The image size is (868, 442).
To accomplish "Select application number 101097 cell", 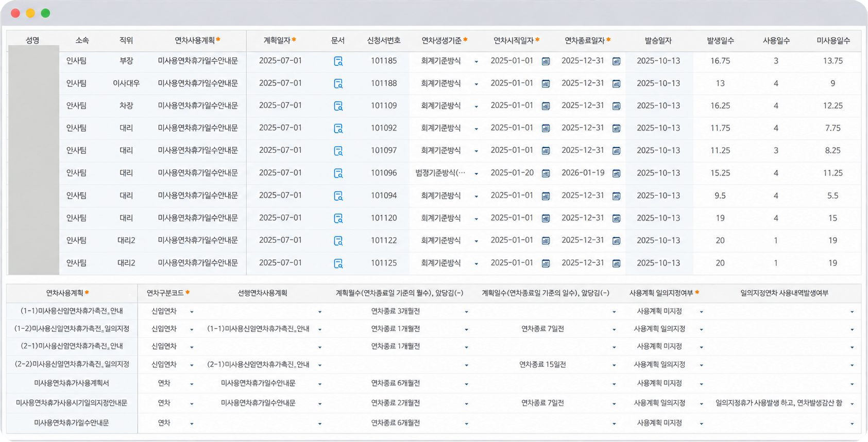I will tap(384, 150).
